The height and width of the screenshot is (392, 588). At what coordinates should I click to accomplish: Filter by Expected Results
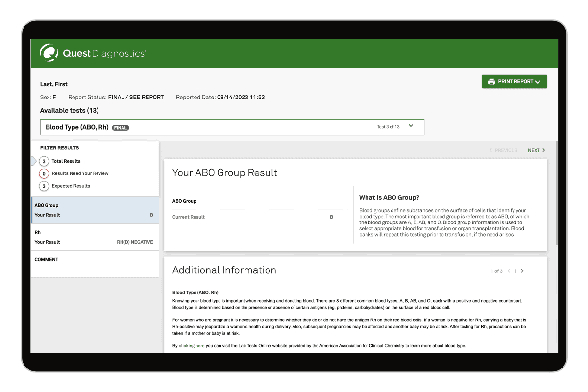(71, 186)
